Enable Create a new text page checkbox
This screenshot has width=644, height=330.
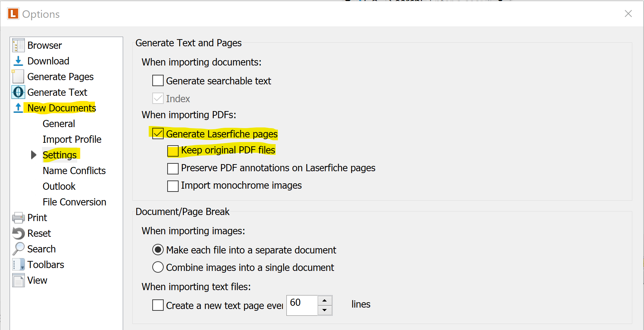tap(158, 305)
